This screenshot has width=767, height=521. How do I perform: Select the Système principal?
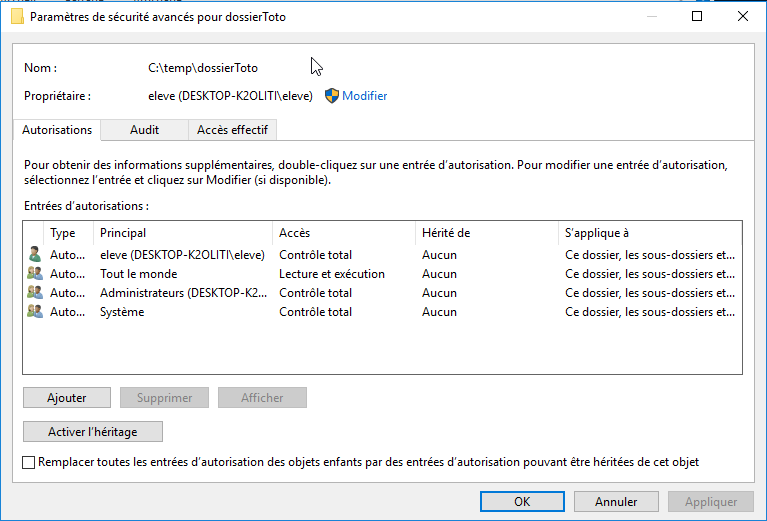(122, 312)
